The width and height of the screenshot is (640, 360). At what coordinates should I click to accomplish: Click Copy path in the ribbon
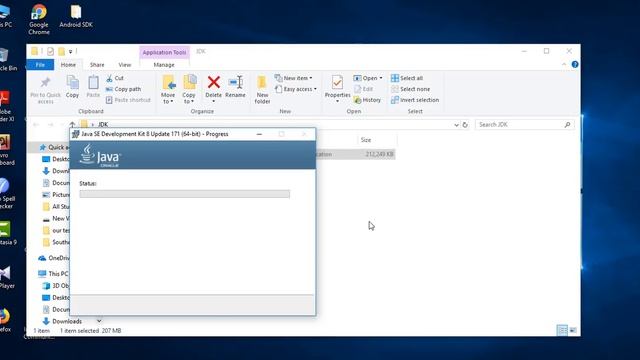point(123,89)
